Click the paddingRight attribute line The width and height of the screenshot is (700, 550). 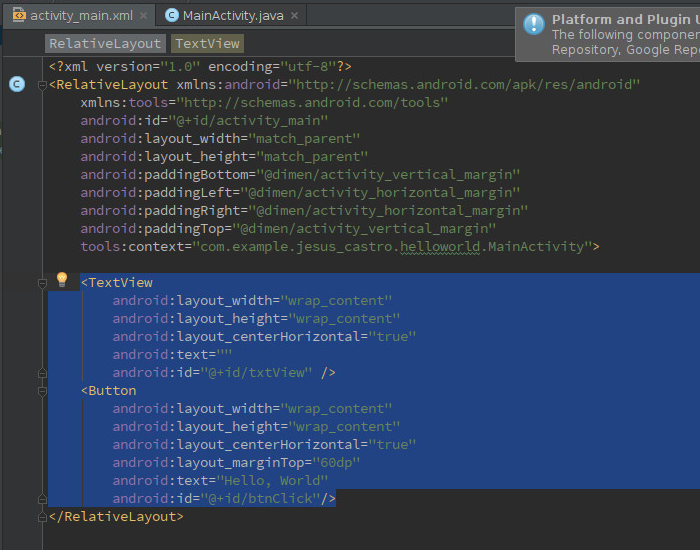[304, 210]
